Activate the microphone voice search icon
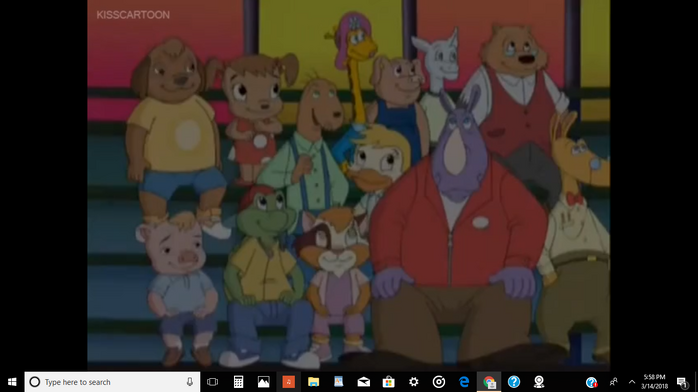Screen dimensions: 698x392 pyautogui.click(x=190, y=382)
